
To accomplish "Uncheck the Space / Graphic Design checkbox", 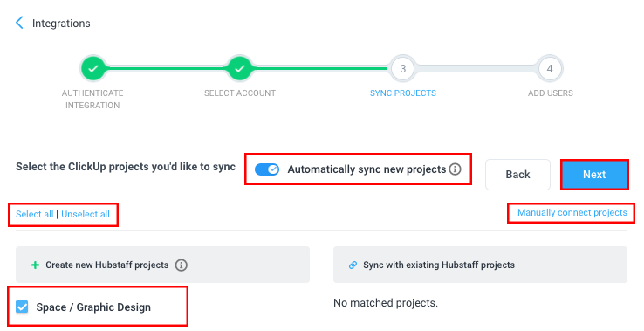I will (22, 307).
